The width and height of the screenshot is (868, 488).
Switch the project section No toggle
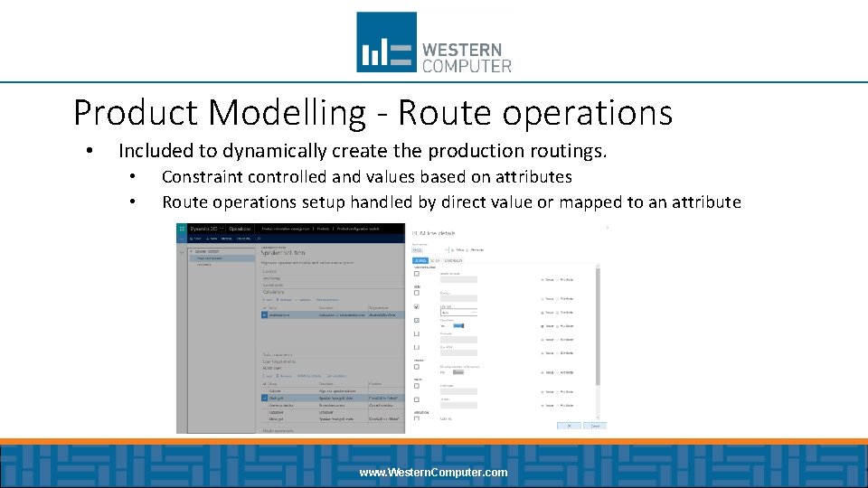pos(458,372)
